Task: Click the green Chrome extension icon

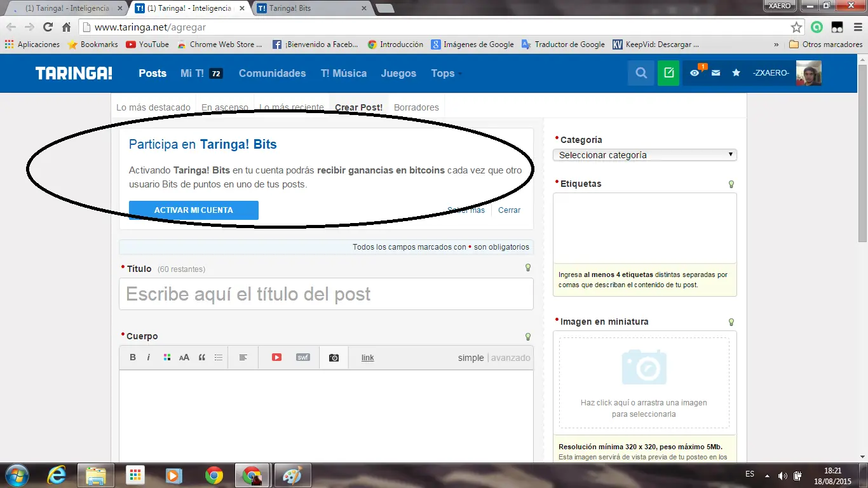Action: coord(817,27)
